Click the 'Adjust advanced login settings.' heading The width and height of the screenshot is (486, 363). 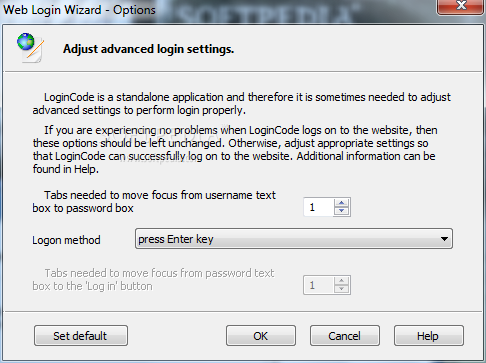tap(149, 49)
